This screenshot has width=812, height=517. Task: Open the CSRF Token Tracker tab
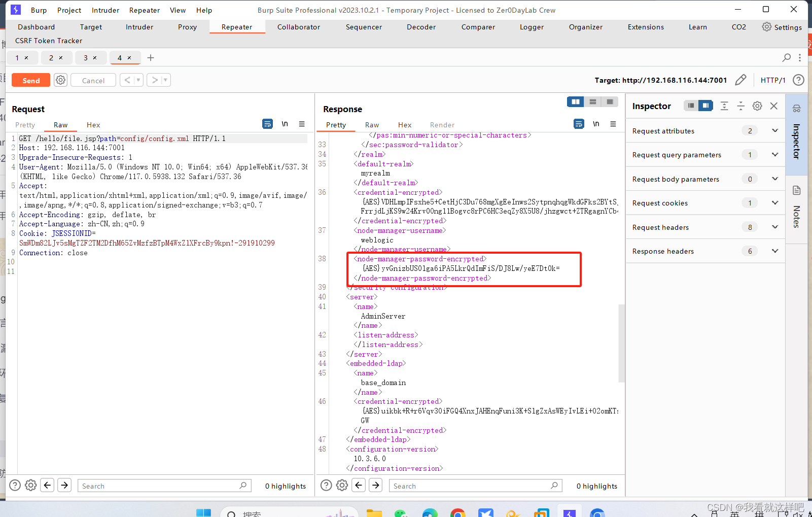click(49, 41)
